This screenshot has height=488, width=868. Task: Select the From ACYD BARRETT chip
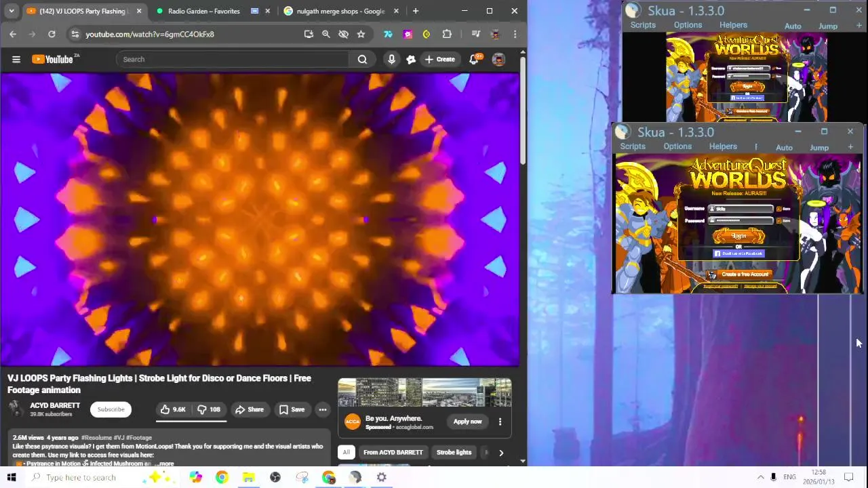pyautogui.click(x=393, y=453)
